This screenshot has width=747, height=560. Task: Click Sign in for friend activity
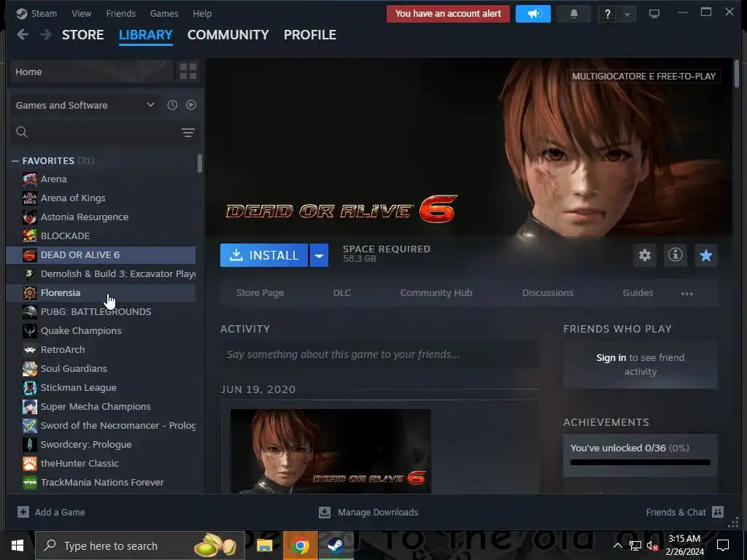(611, 357)
